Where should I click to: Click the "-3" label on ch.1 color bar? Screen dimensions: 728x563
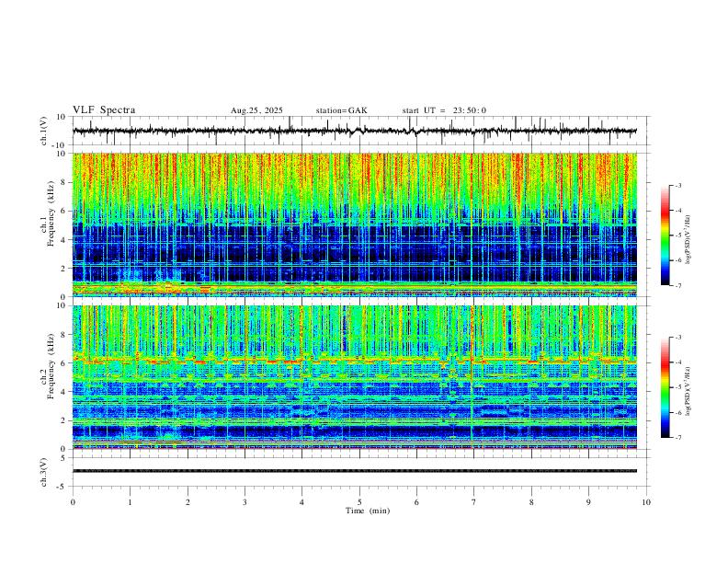pyautogui.click(x=678, y=186)
